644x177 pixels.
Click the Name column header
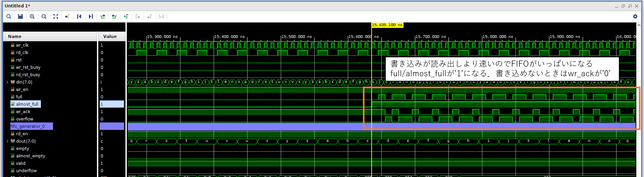click(15, 36)
